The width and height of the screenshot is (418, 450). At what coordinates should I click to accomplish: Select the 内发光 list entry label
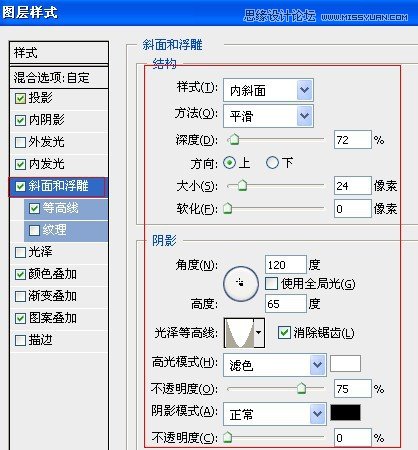click(x=46, y=164)
